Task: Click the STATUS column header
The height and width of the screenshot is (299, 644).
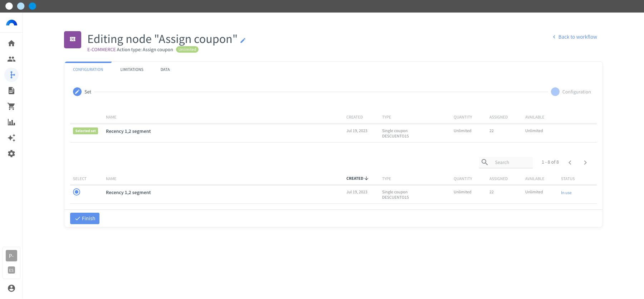Action: point(568,179)
